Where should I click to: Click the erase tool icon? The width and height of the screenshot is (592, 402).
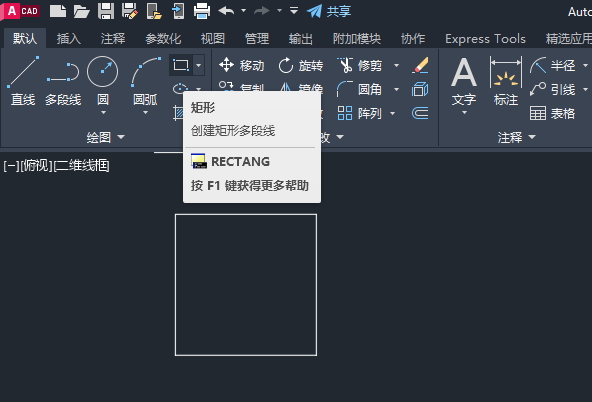tap(420, 65)
